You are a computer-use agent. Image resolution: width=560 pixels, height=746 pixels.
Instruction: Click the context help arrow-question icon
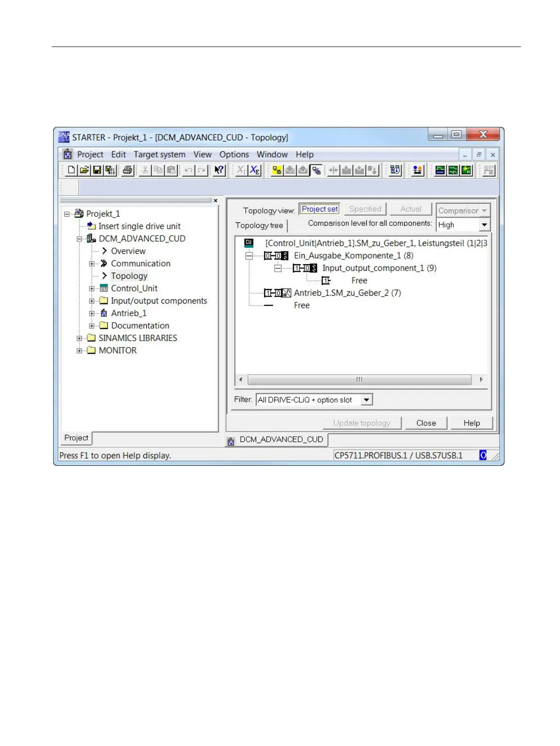(219, 170)
